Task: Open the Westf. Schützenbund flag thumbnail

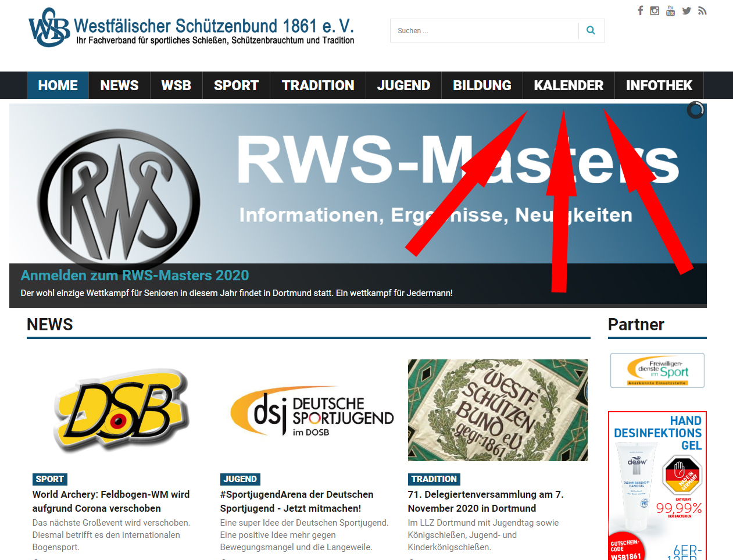Action: pos(498,411)
